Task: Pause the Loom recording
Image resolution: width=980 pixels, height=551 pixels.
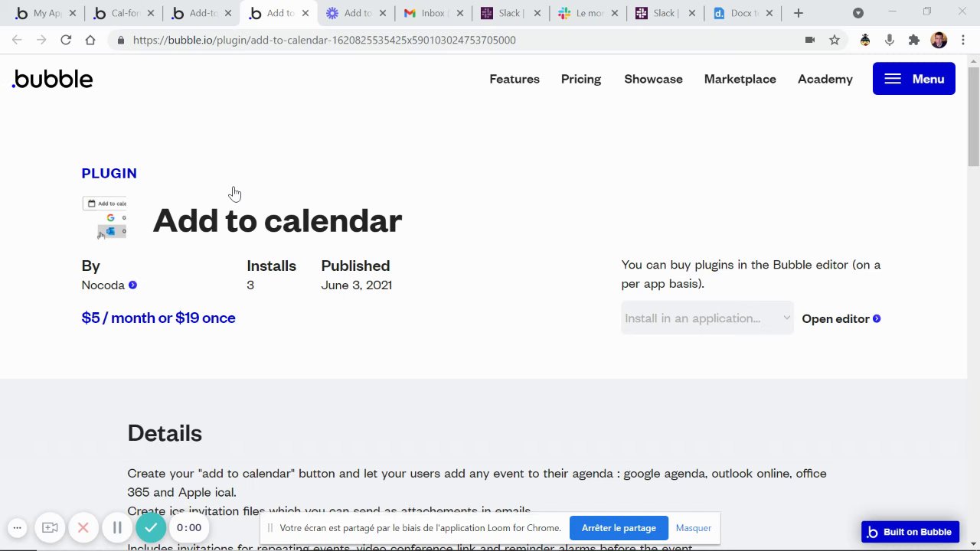Action: 117,527
